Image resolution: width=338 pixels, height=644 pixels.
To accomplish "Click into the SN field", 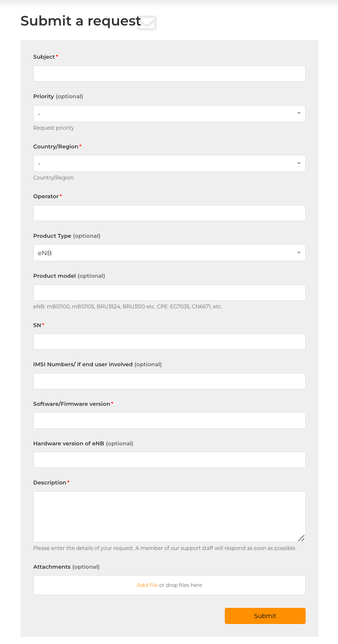I will point(169,342).
